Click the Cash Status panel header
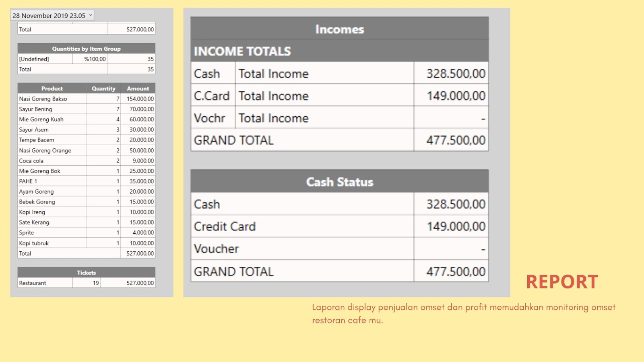The width and height of the screenshot is (644, 362). point(340,181)
